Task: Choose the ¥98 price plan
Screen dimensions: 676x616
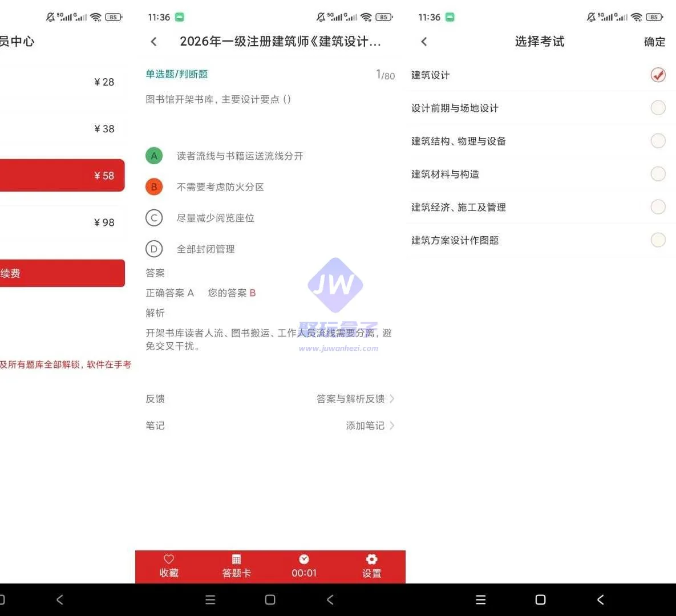Action: (62, 222)
